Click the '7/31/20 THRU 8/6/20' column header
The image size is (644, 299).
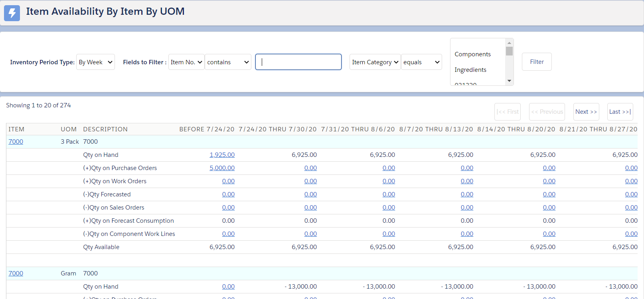[x=358, y=129]
